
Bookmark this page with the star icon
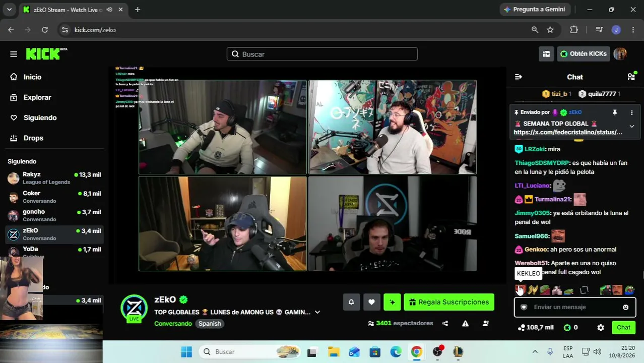(x=550, y=30)
